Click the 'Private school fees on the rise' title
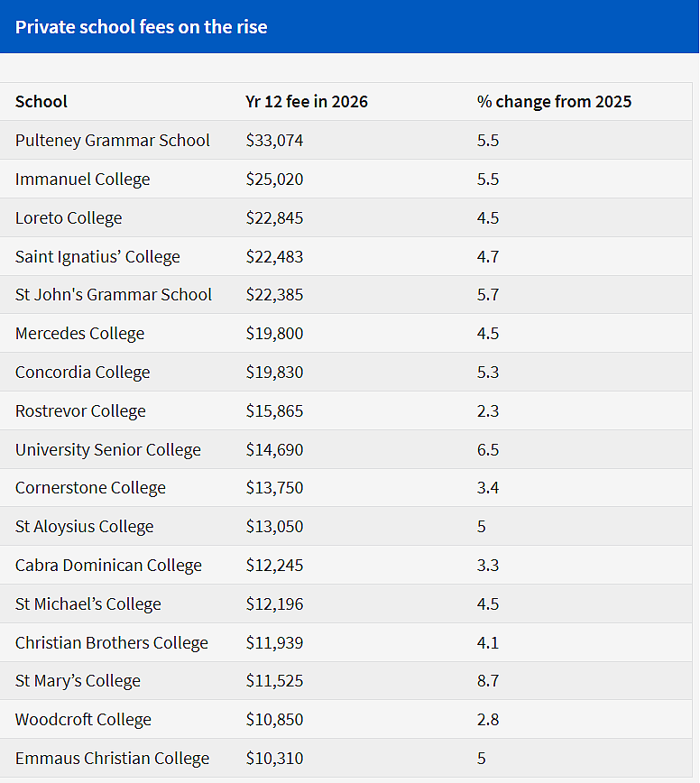Screen dimensions: 700x783 (x=142, y=26)
